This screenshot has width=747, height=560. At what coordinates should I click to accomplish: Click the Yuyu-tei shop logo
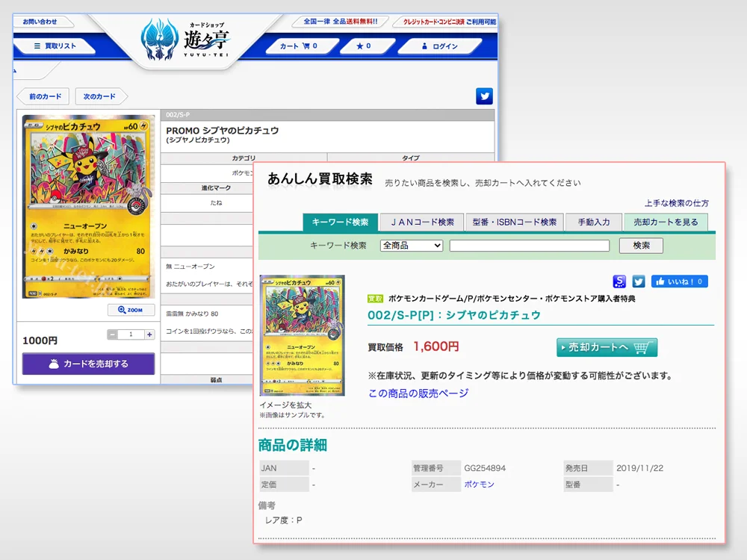[x=186, y=39]
